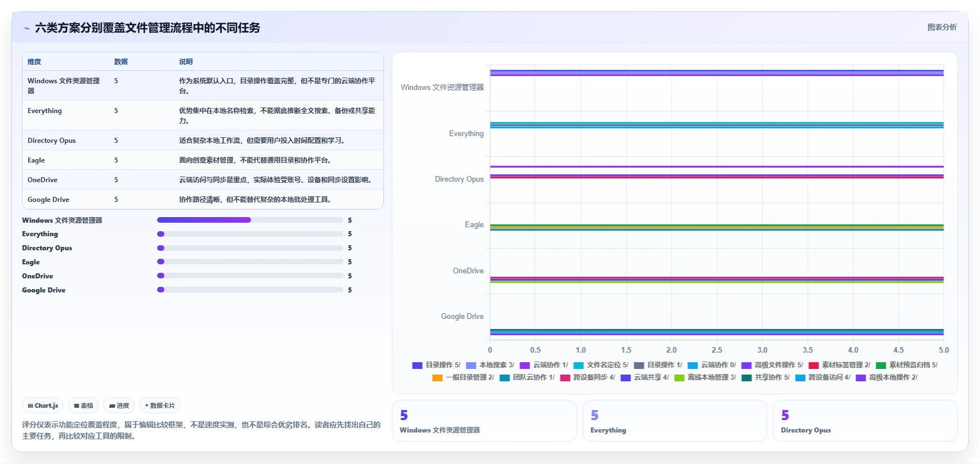The height and width of the screenshot is (464, 980).
Task: Open the Windows 文件资源管理器 data card
Action: [x=484, y=421]
